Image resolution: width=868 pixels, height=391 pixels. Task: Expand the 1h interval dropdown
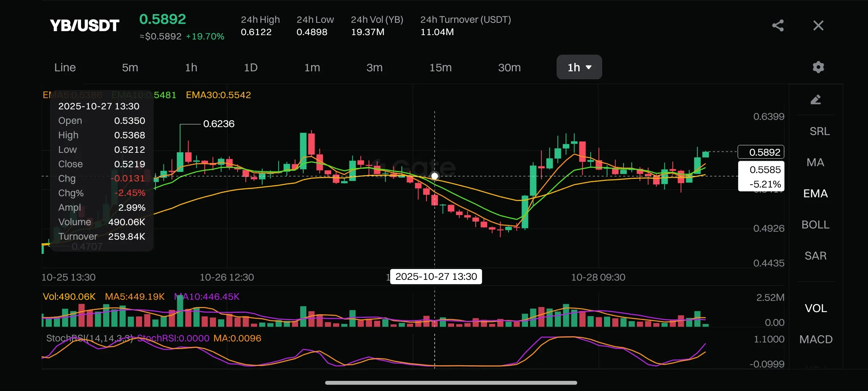coord(579,67)
